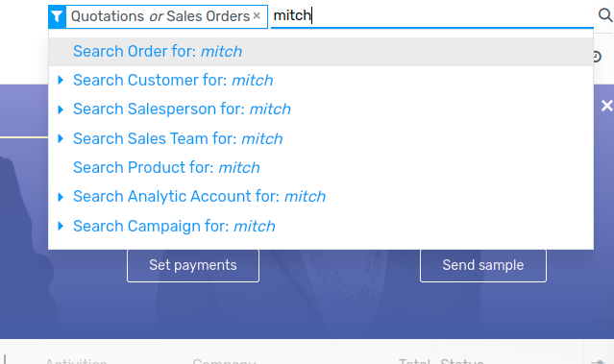This screenshot has width=614, height=364.
Task: Expand the Search Salesperson suggestion arrow
Action: coord(61,109)
